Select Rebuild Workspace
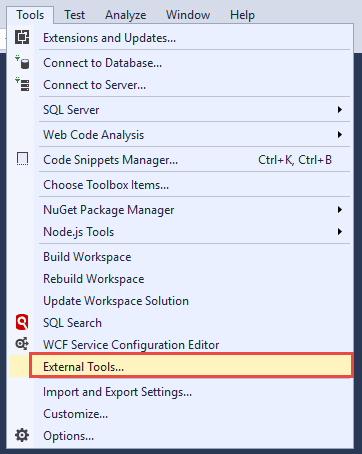This screenshot has width=362, height=454. click(94, 279)
